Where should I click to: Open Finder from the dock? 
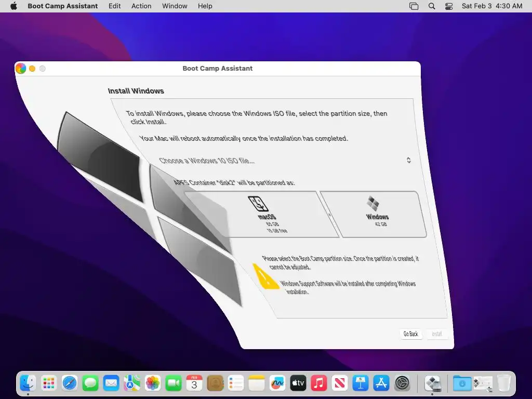coord(28,383)
